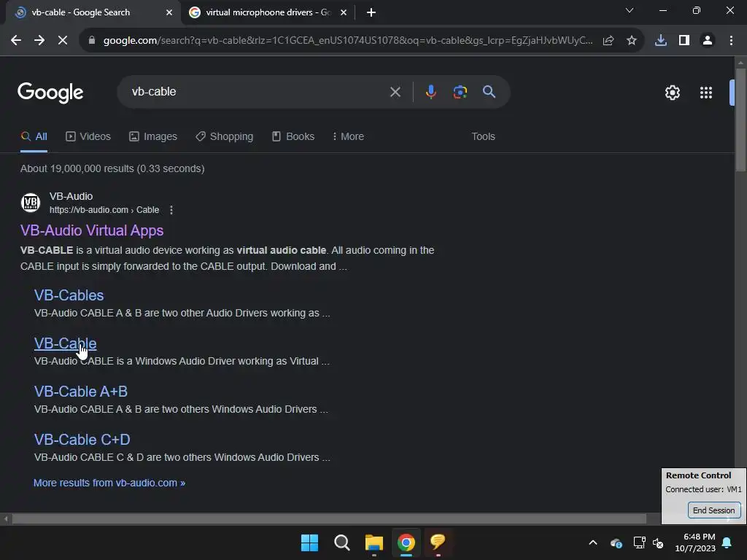Show hidden system tray icons
Screen dimensions: 747x560
[593, 542]
